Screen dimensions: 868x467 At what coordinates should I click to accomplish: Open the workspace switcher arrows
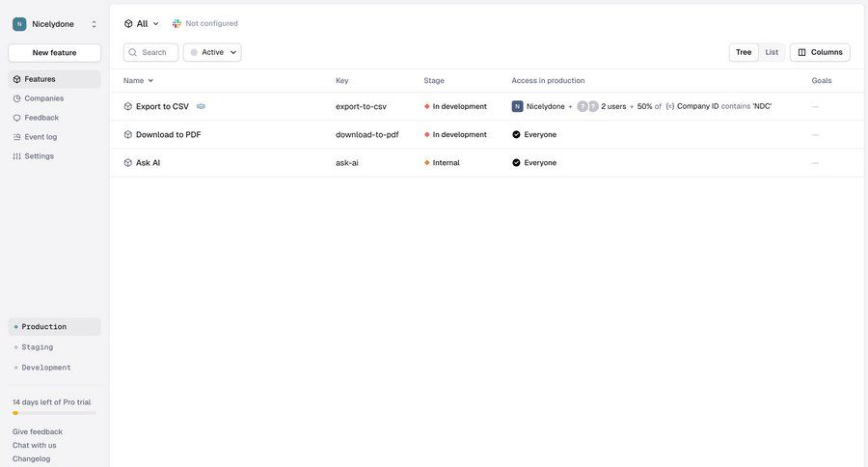95,24
